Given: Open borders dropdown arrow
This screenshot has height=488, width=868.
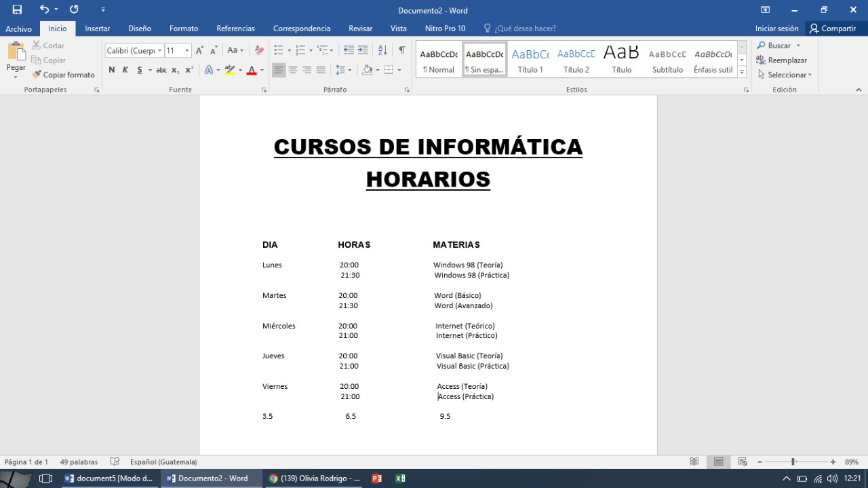Looking at the screenshot, I should pyautogui.click(x=399, y=70).
